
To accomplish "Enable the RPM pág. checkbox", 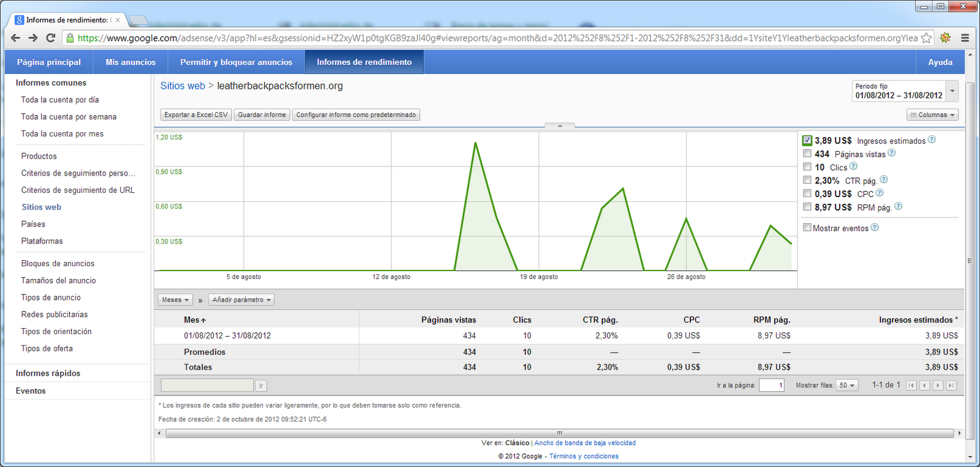I will [807, 207].
